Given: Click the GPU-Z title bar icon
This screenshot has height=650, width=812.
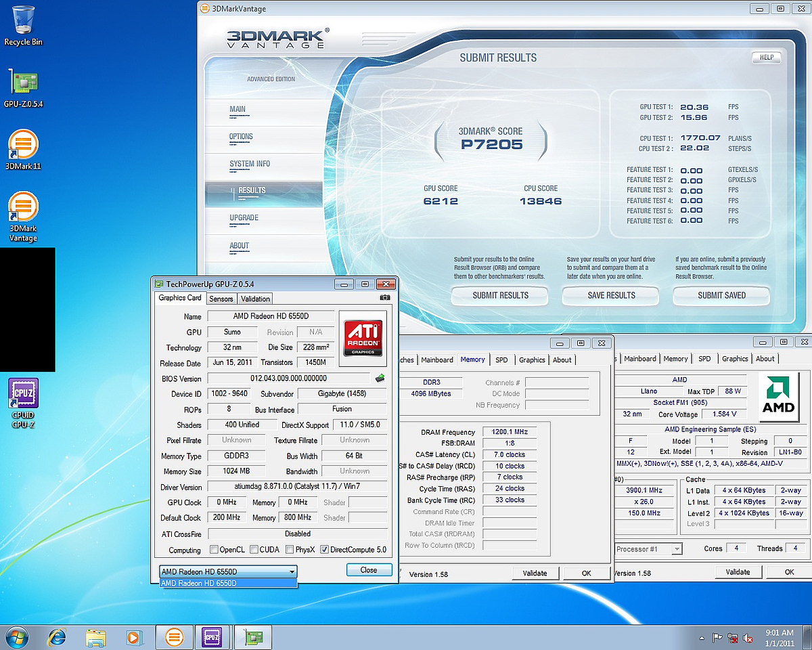Looking at the screenshot, I should click(159, 284).
